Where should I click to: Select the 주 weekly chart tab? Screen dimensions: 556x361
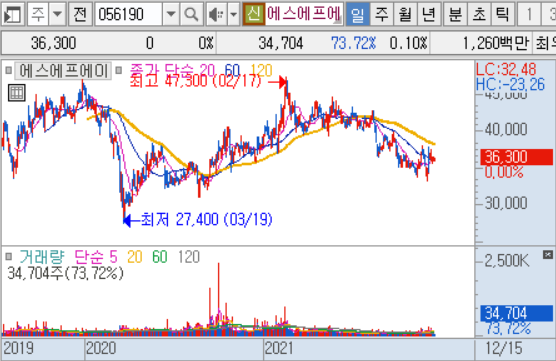pos(382,14)
